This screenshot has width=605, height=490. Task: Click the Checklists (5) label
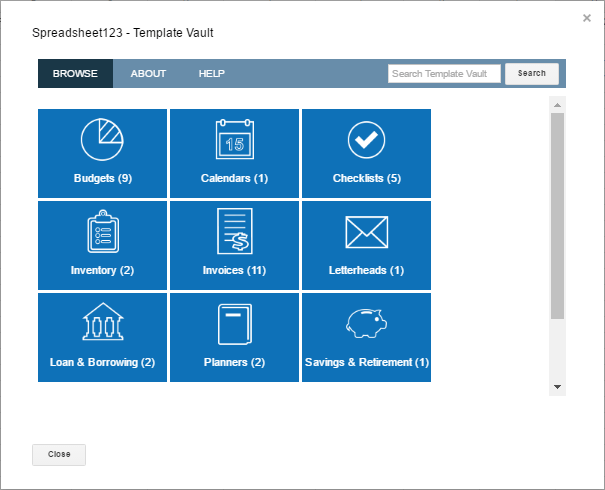pyautogui.click(x=367, y=178)
